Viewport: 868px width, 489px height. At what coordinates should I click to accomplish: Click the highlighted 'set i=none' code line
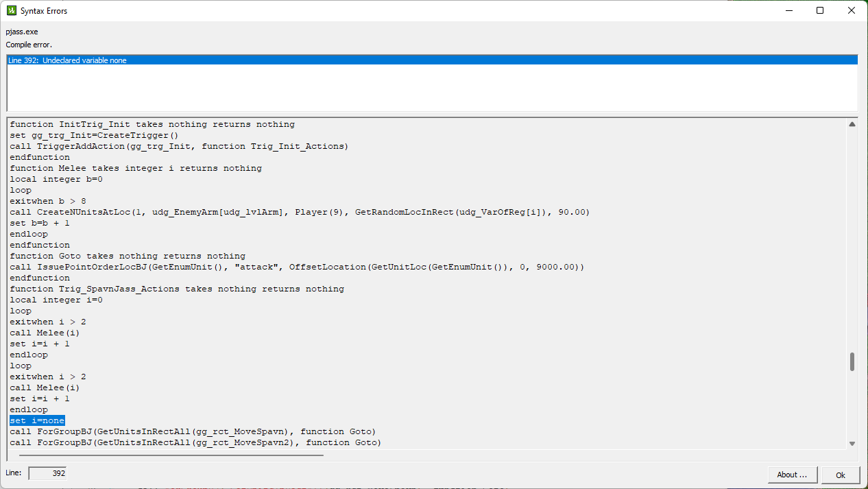point(38,420)
